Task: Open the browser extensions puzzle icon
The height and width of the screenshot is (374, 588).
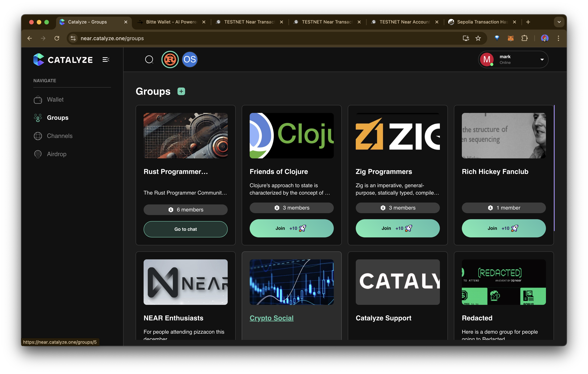Action: tap(524, 38)
